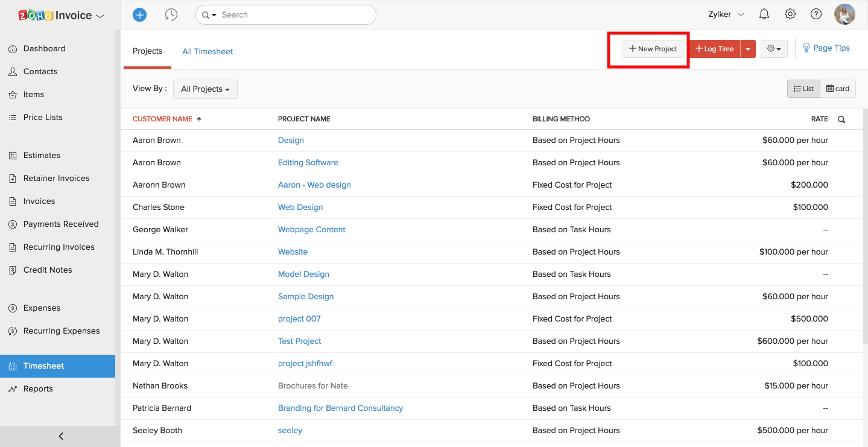Open settings gear icon in top bar
The height and width of the screenshot is (447, 868).
790,14
